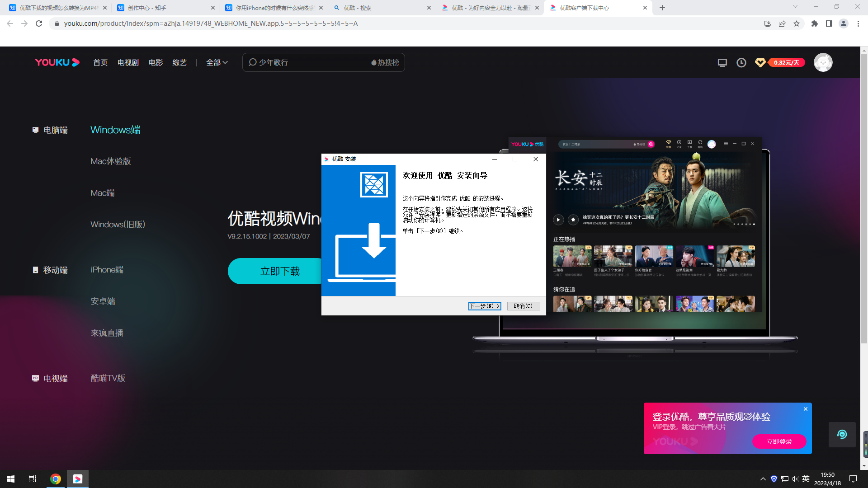The image size is (868, 488).
Task: Select the 酷喵TV版 download option
Action: [108, 378]
